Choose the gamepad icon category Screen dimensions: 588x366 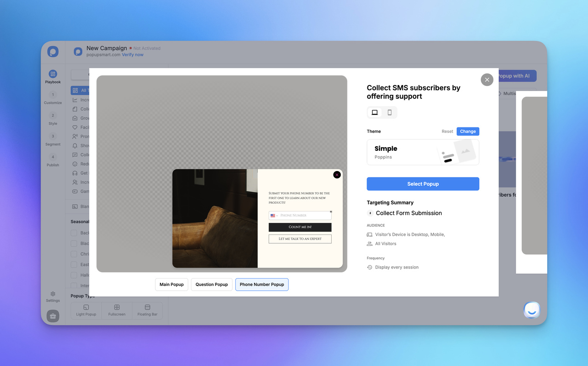(x=75, y=191)
